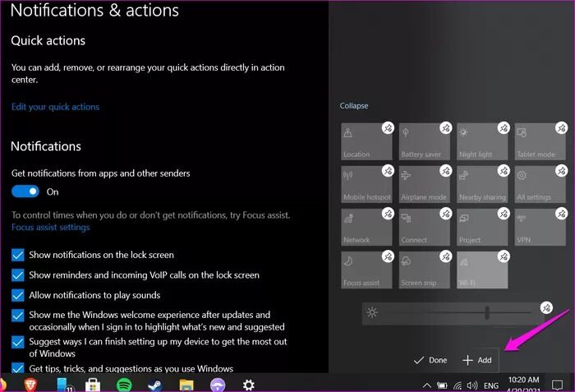
Task: Collapse the quick actions panel
Action: tap(354, 106)
